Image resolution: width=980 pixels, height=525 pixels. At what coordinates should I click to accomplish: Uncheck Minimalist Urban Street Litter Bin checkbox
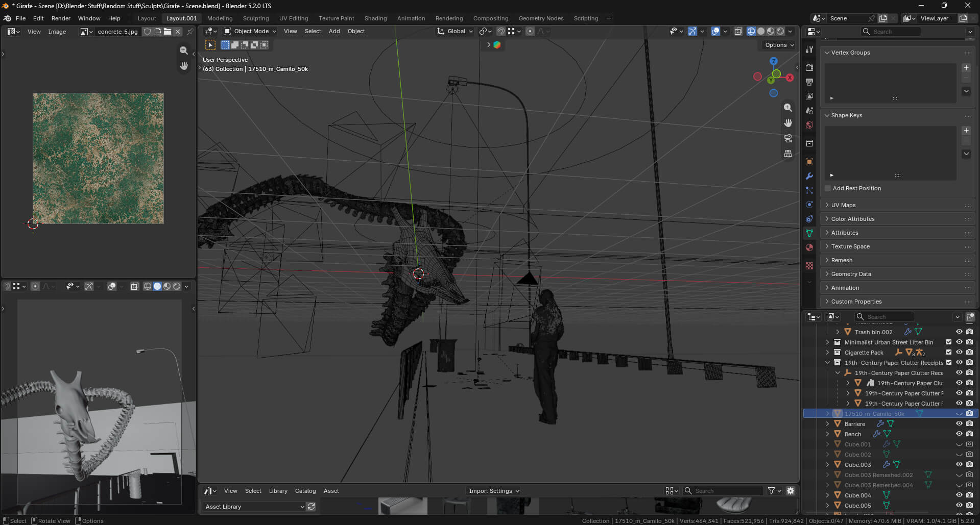click(x=949, y=342)
